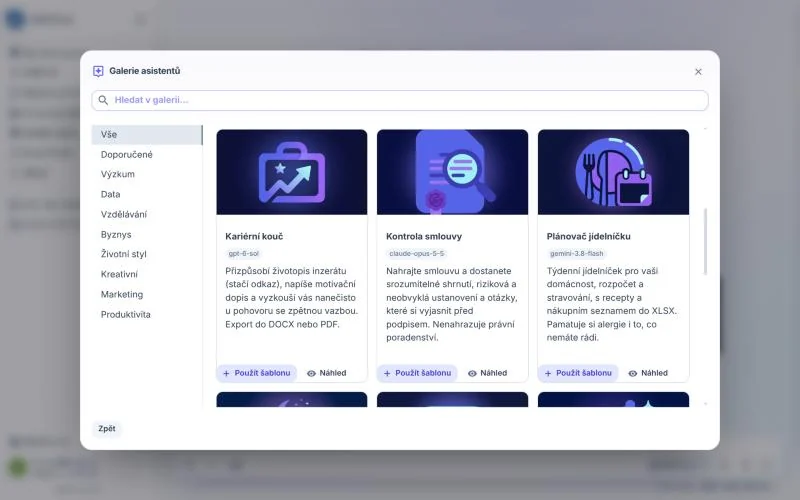Click Použít šablonu for Plánovač jídelníčku
The width and height of the screenshot is (800, 500).
tap(578, 373)
